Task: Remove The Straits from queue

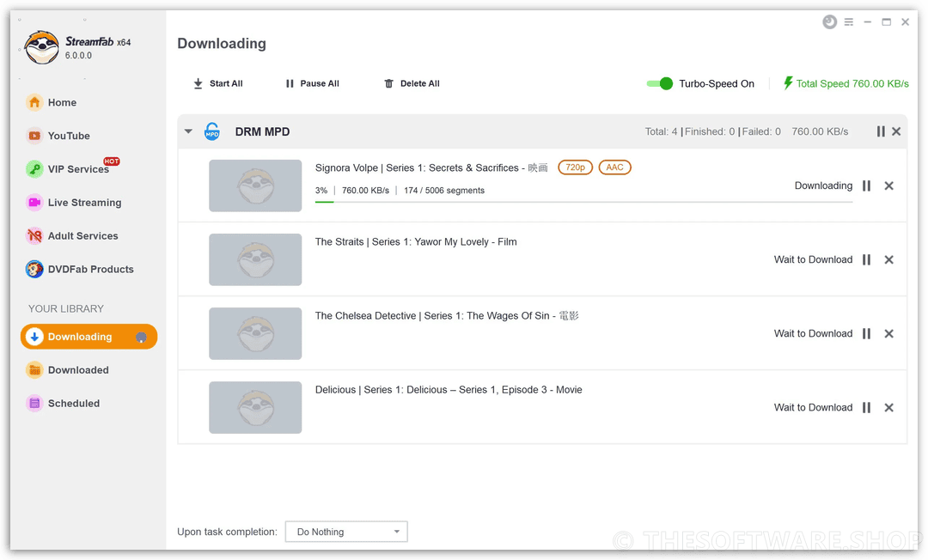Action: [888, 259]
